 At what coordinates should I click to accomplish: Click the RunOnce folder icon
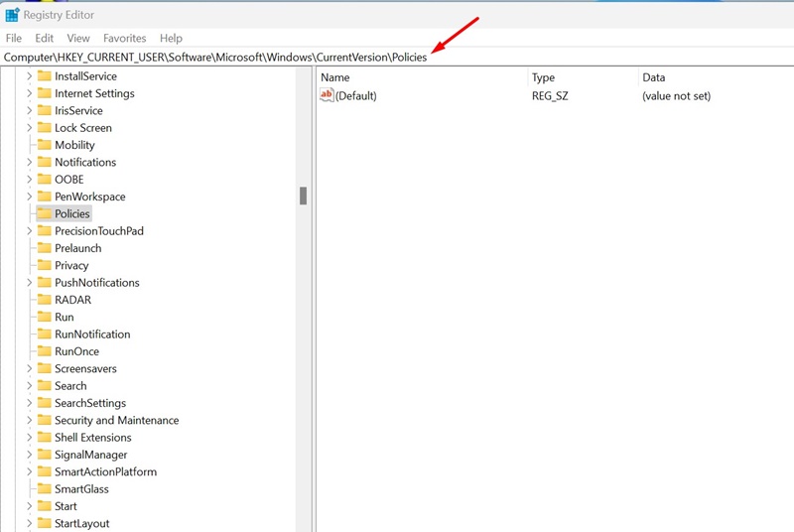(45, 351)
